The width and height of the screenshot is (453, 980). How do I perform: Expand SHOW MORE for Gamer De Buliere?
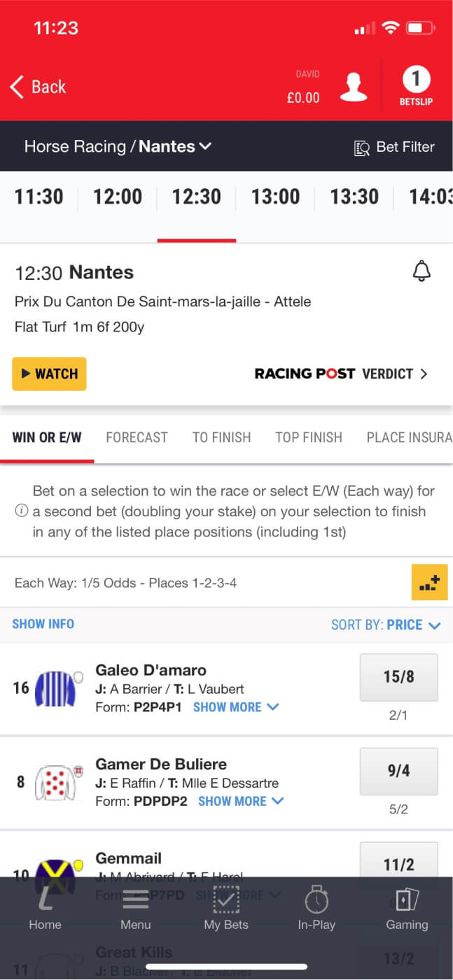pos(240,801)
